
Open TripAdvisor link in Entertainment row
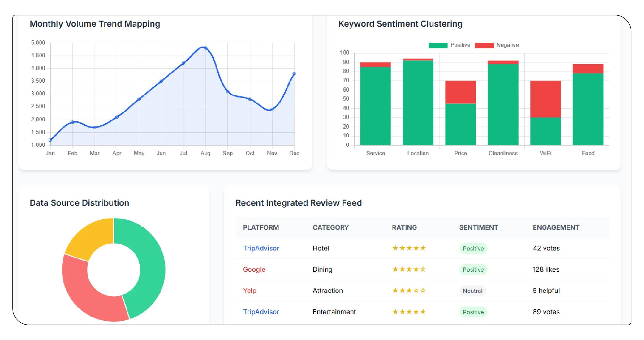pyautogui.click(x=261, y=312)
